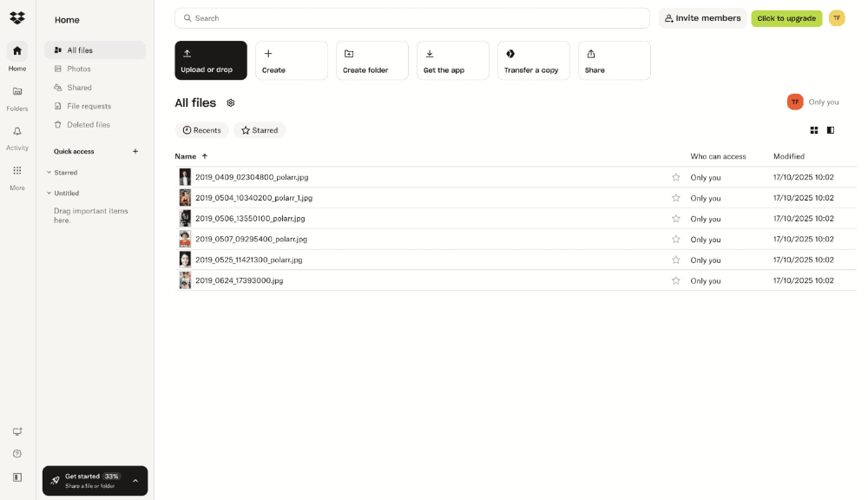The image size is (868, 500).
Task: Expand the Get started checklist panel
Action: click(135, 480)
